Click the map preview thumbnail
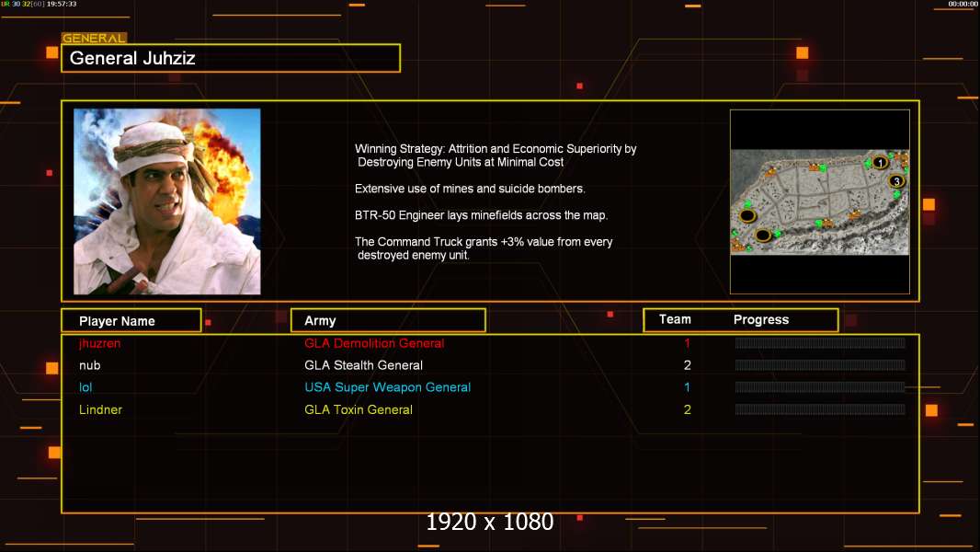This screenshot has width=980, height=552. pos(819,201)
